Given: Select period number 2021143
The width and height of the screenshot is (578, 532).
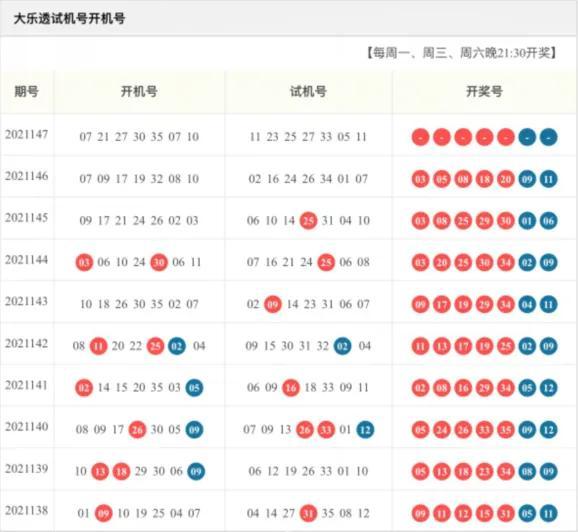Looking at the screenshot, I should click(x=27, y=301).
